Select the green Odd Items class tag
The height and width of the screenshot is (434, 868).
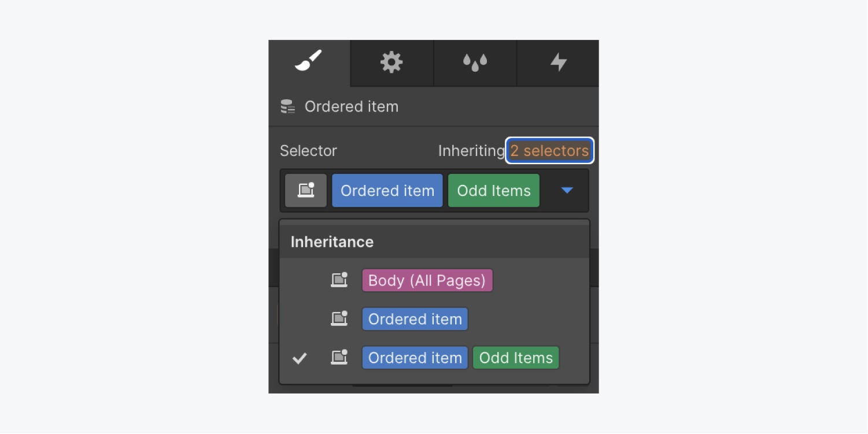(x=494, y=191)
